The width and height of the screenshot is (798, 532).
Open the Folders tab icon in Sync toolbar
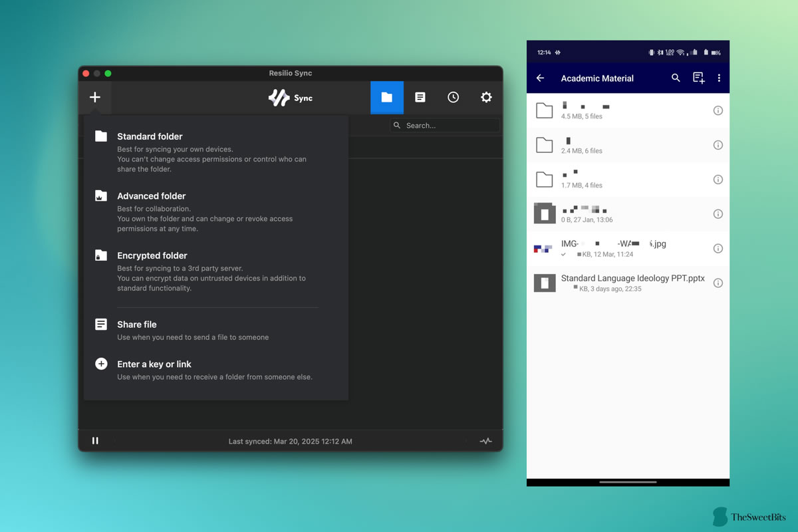pyautogui.click(x=387, y=97)
